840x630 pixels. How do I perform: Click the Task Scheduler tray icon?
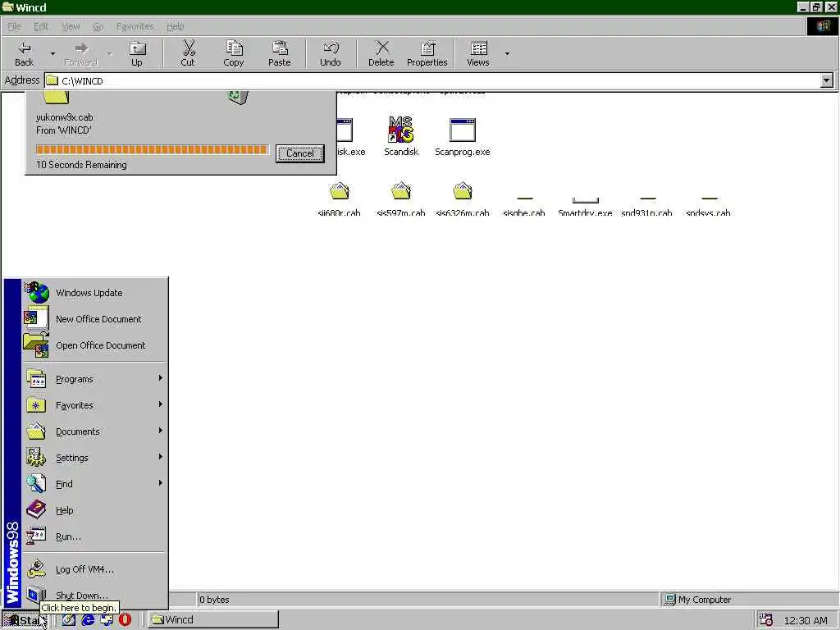click(x=765, y=620)
